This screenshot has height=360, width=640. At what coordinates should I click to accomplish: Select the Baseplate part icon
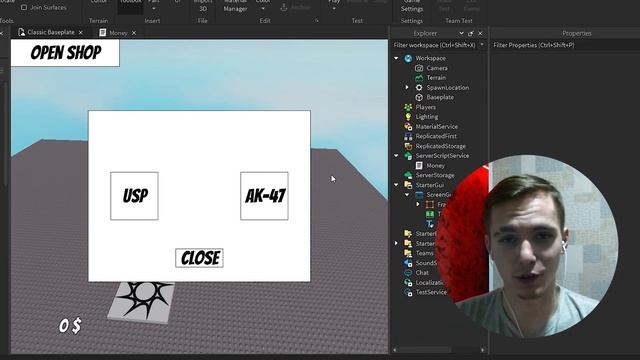click(x=419, y=97)
